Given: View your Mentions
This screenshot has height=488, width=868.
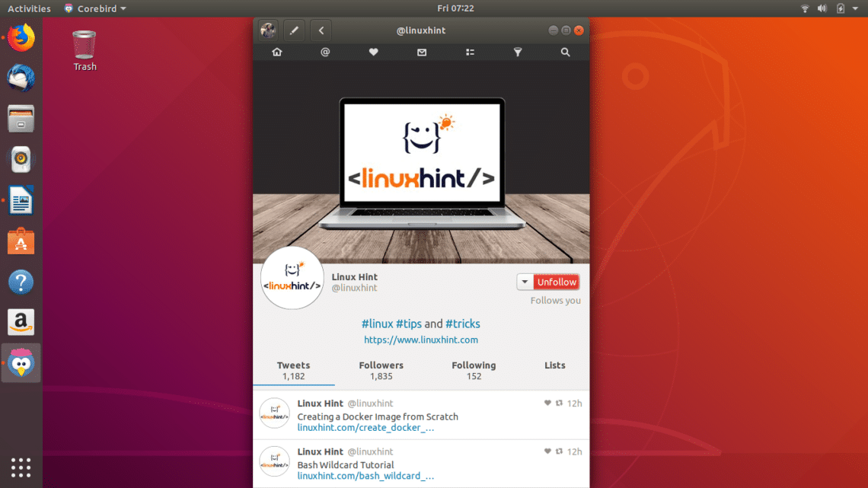Looking at the screenshot, I should coord(324,52).
